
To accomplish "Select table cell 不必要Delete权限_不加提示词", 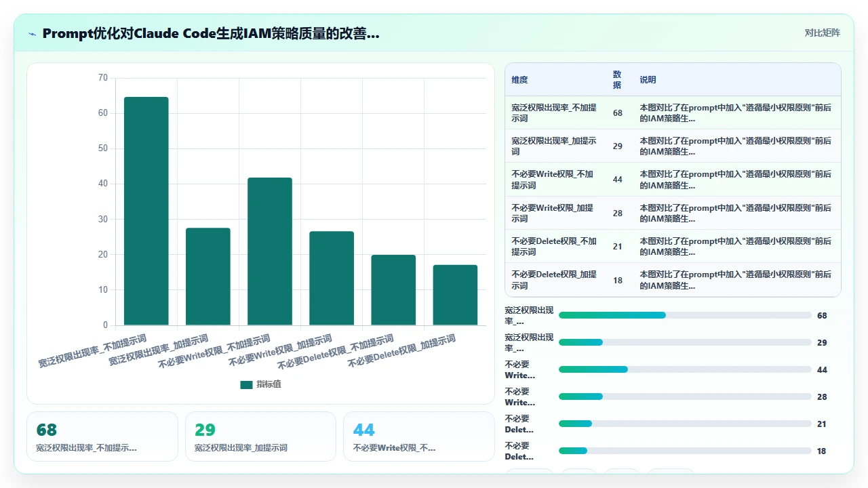I will click(555, 247).
